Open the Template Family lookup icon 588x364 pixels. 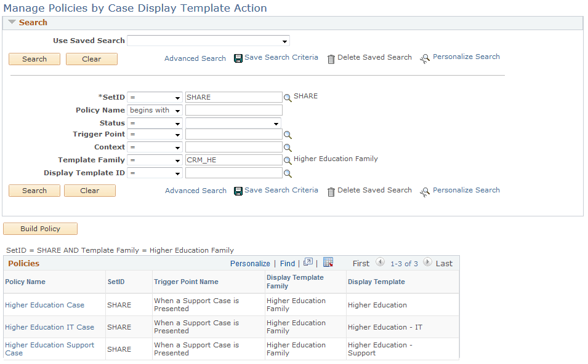[288, 160]
